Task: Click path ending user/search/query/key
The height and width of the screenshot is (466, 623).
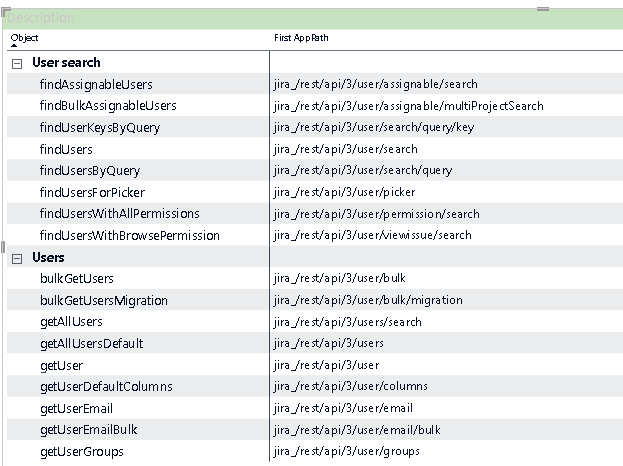Action: [374, 127]
